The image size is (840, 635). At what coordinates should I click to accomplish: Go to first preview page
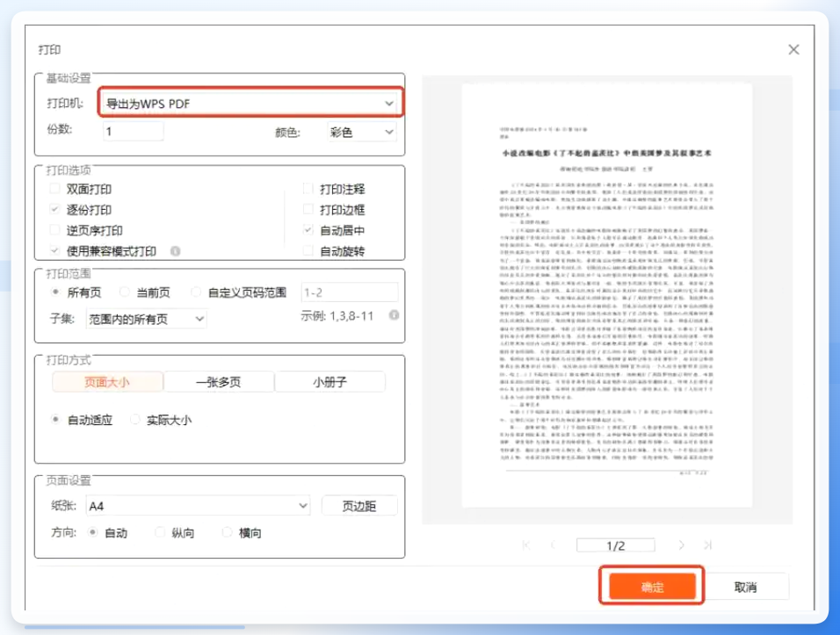coord(526,545)
